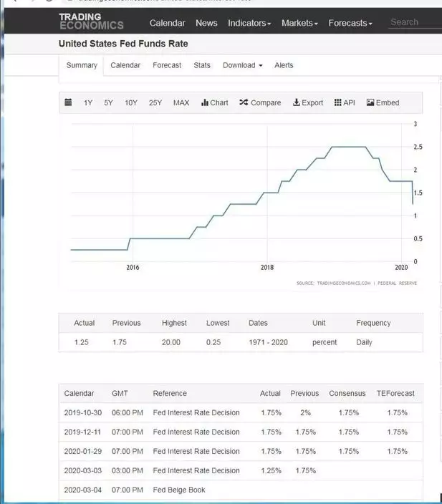This screenshot has width=442, height=504.
Task: Expand the Indicators dropdown menu
Action: (x=249, y=23)
